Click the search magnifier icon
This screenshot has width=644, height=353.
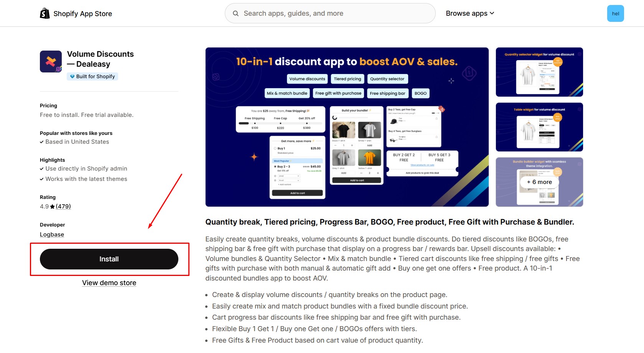tap(236, 13)
